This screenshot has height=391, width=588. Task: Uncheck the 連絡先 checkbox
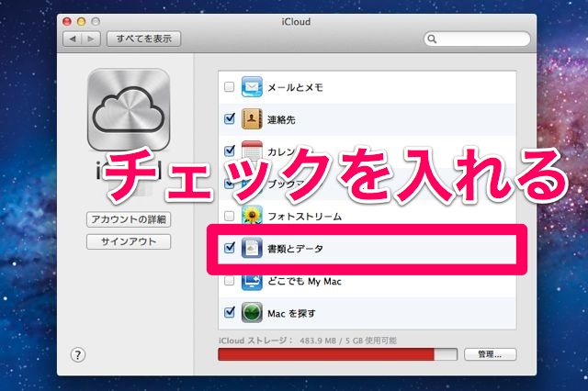point(229,119)
